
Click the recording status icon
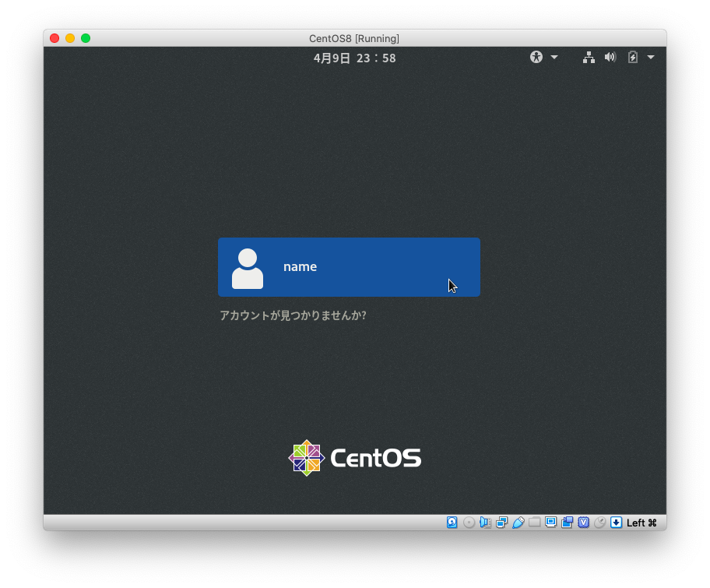point(567,523)
